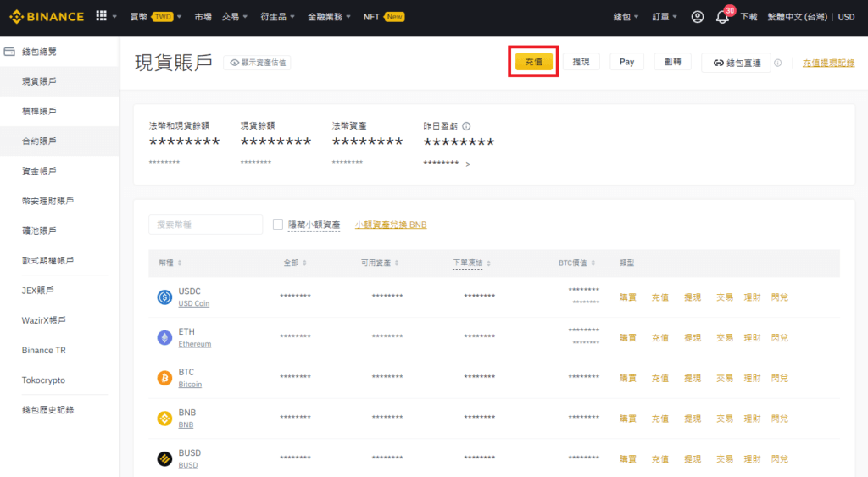Open Tokocrypto in the sidebar

point(59,380)
